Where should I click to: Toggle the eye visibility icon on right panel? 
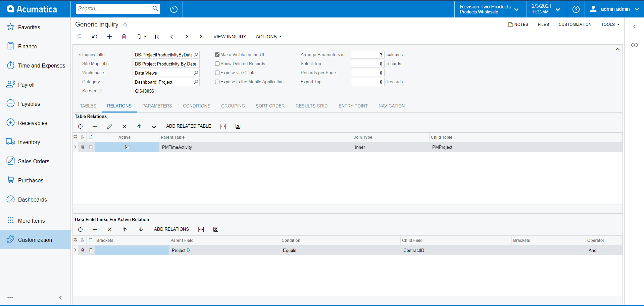click(634, 45)
